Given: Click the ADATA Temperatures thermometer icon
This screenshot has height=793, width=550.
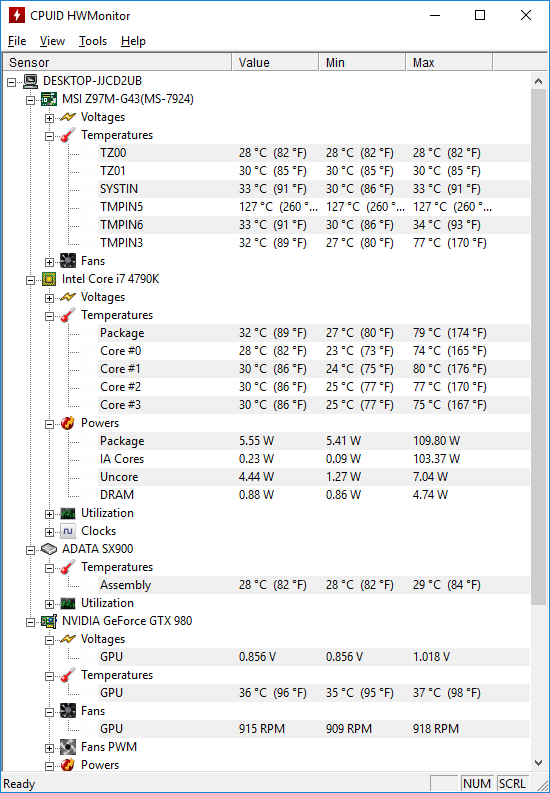Looking at the screenshot, I should [x=68, y=567].
